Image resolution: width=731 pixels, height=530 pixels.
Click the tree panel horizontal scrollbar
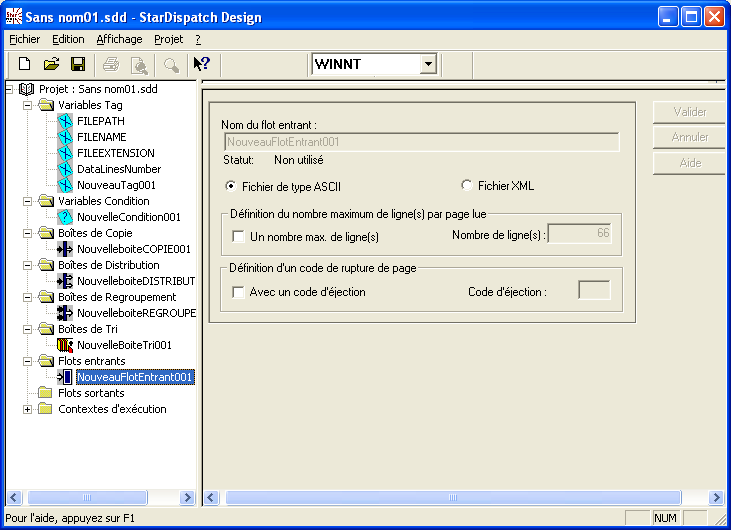[100, 497]
